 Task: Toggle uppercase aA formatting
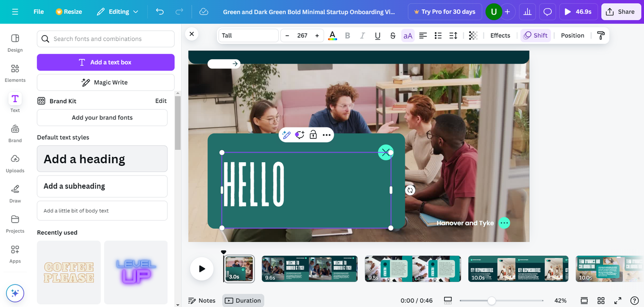(408, 35)
